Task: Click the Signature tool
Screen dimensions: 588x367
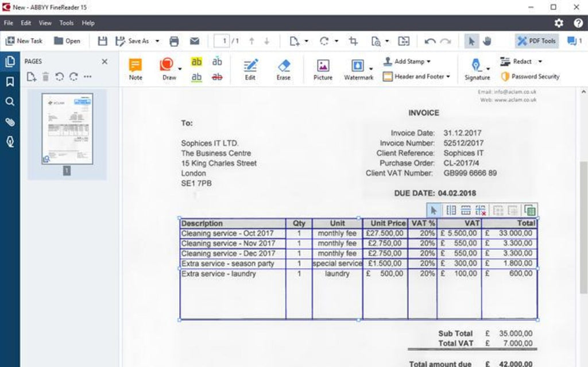Action: (x=477, y=69)
